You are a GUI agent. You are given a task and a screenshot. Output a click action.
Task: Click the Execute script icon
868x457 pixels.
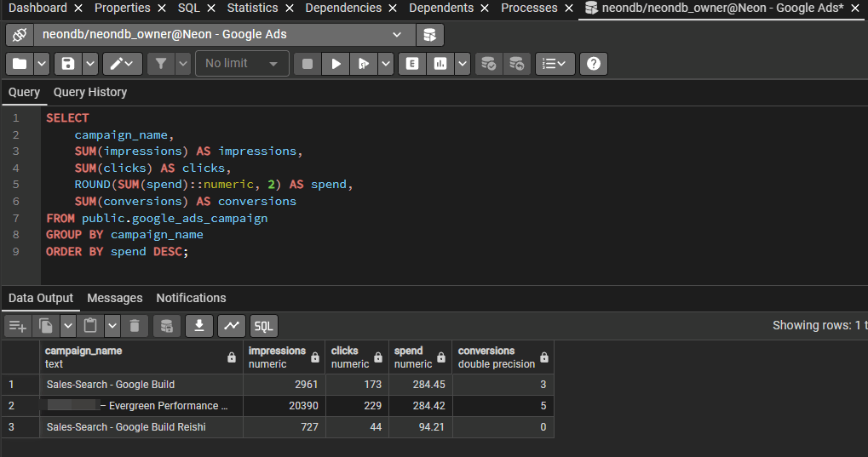coord(364,64)
